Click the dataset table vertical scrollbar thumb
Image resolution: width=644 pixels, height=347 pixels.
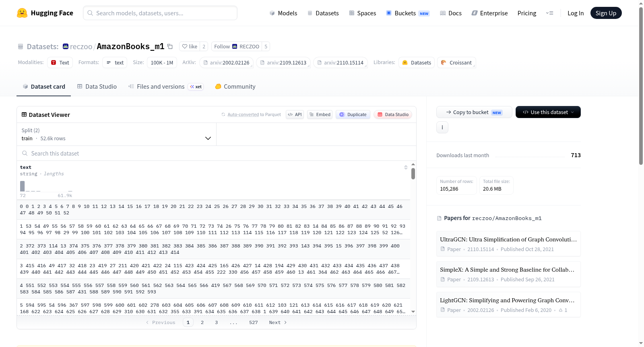point(413,174)
